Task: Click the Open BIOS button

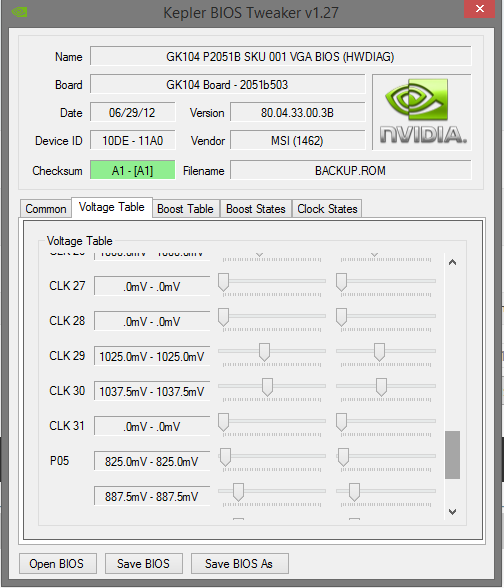Action: coord(58,563)
